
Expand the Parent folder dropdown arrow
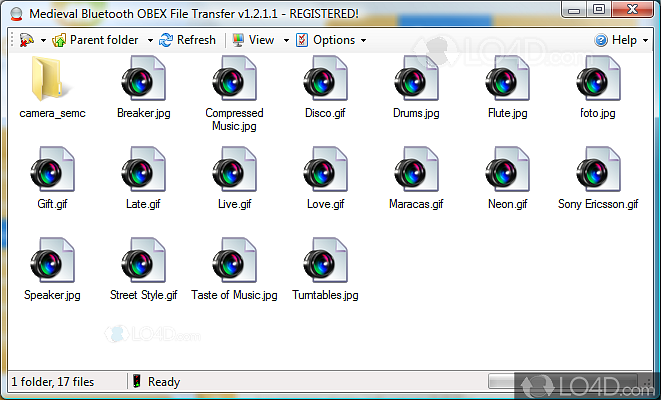click(150, 40)
